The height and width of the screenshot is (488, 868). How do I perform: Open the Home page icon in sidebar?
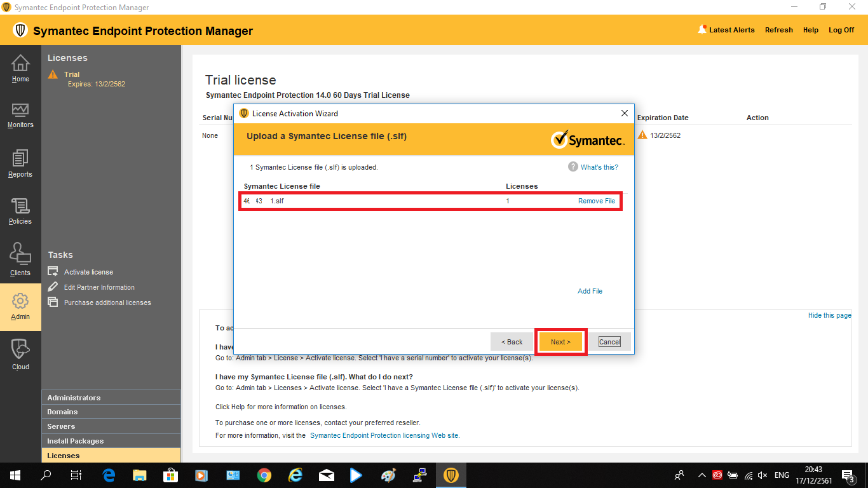[20, 64]
